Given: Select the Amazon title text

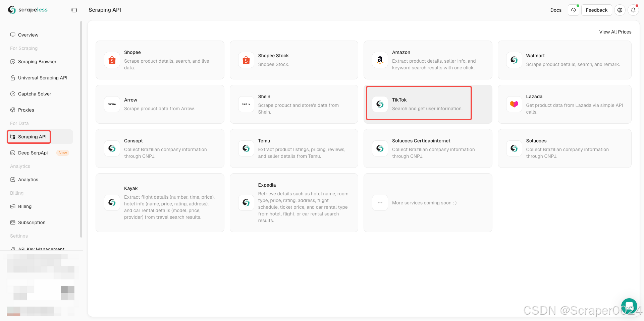Looking at the screenshot, I should coord(401,52).
